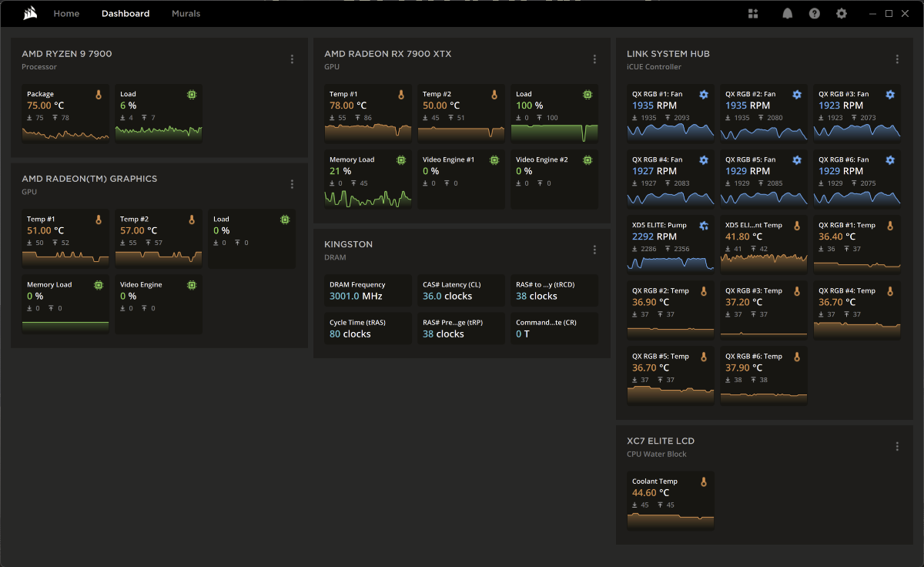Viewport: 924px width, 567px height.
Task: Open the widgets layout icon in title bar
Action: tap(753, 14)
